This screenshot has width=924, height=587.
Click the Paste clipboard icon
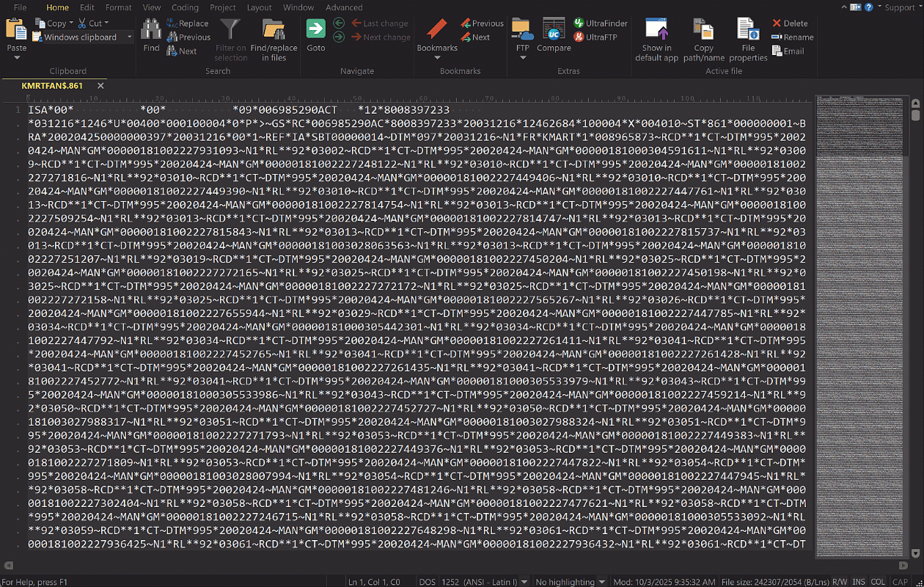tap(16, 29)
